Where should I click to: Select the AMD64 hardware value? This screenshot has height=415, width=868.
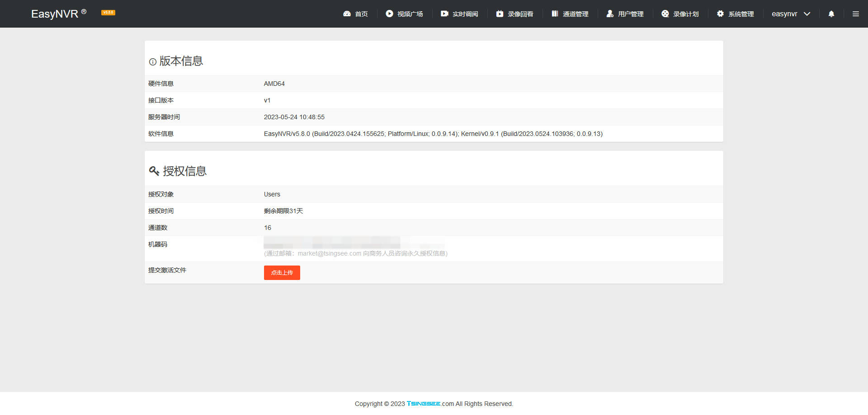(274, 84)
